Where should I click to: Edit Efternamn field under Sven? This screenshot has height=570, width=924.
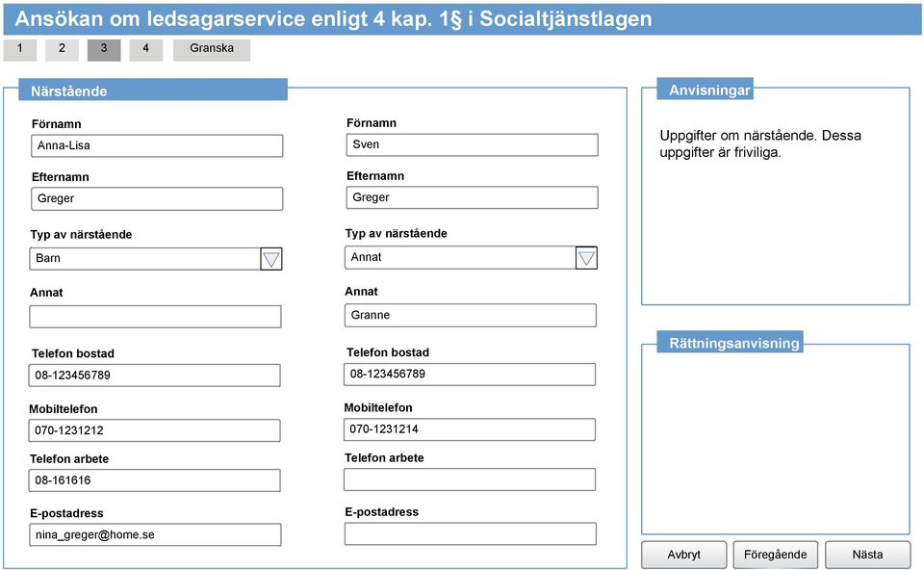(472, 197)
